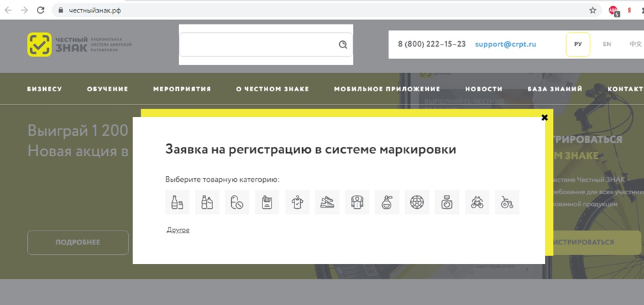Open the О ЧЕСТНОМ ЗНАКЕ menu

272,89
